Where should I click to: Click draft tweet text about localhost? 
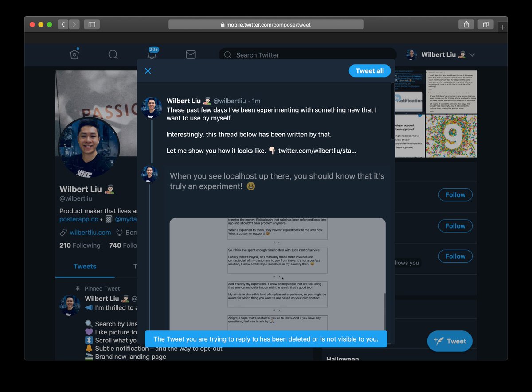point(277,181)
